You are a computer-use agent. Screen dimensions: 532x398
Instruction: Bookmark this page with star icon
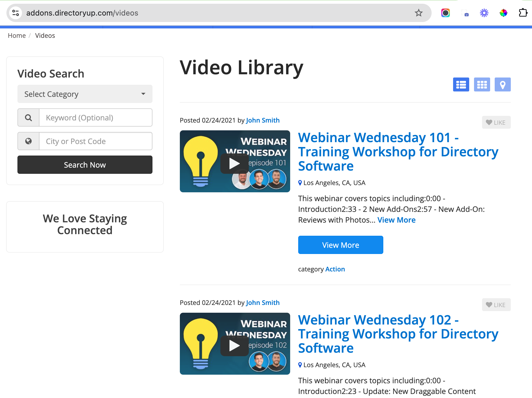(418, 13)
